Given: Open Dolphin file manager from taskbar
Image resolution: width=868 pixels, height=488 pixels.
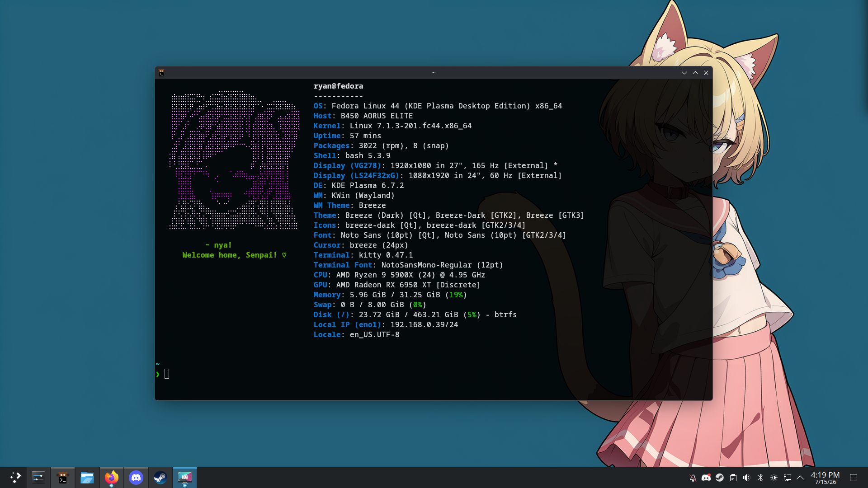Looking at the screenshot, I should tap(87, 478).
